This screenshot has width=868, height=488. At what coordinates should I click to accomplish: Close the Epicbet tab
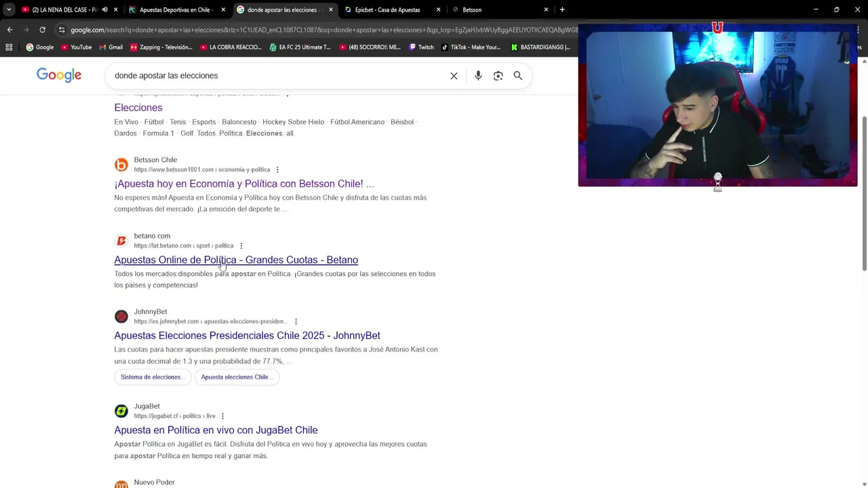pos(439,9)
